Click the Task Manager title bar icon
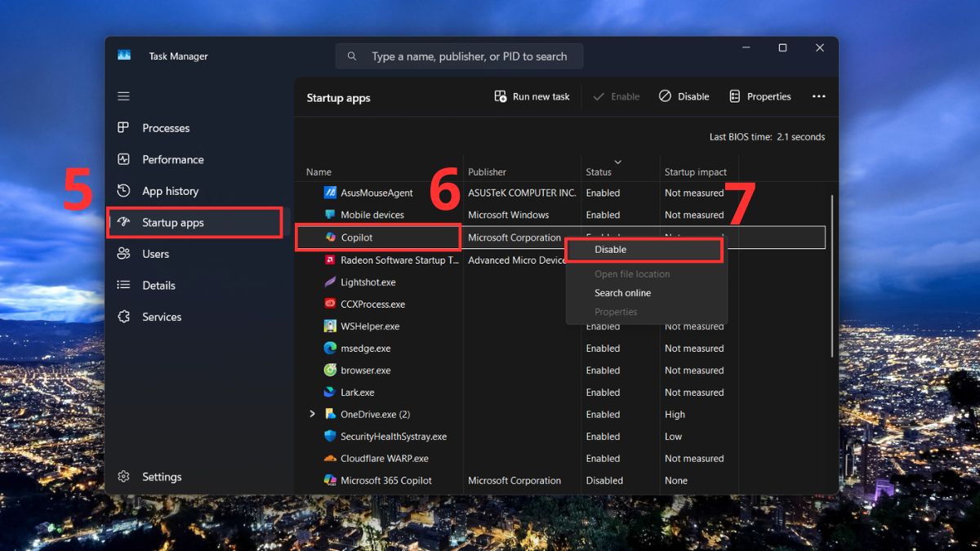Screen dimensions: 980x551 click(124, 56)
